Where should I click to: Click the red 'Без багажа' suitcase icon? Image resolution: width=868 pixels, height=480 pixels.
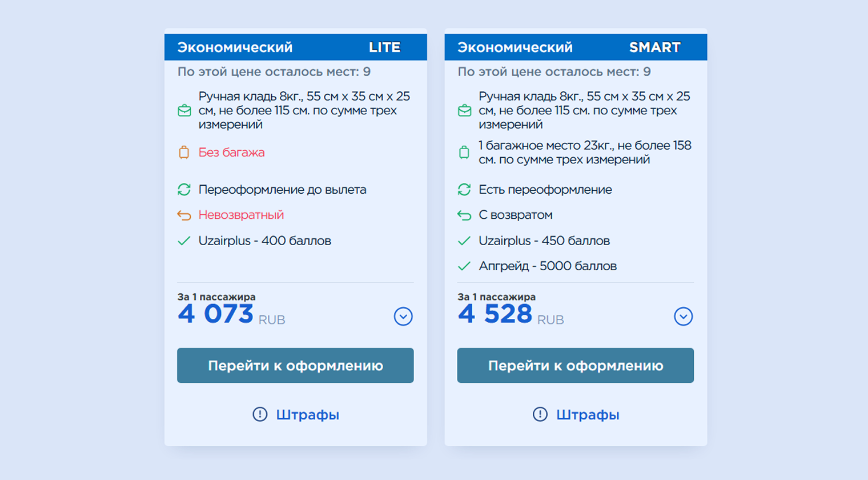click(184, 153)
